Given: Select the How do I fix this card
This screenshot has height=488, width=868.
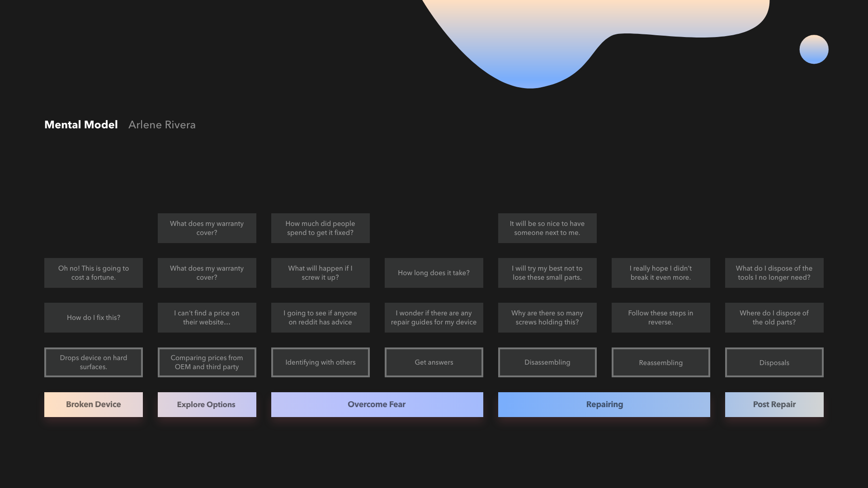Looking at the screenshot, I should pos(94,318).
